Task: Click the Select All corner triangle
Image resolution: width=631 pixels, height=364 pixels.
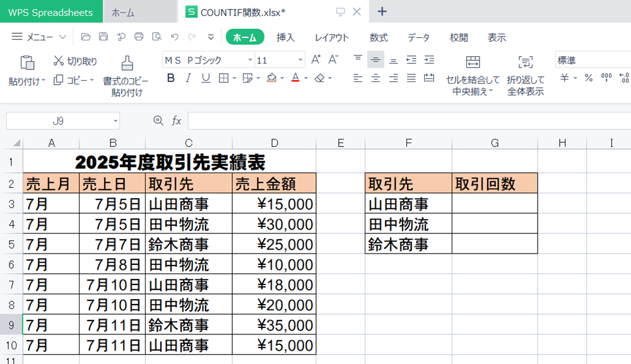Action: click(16, 143)
